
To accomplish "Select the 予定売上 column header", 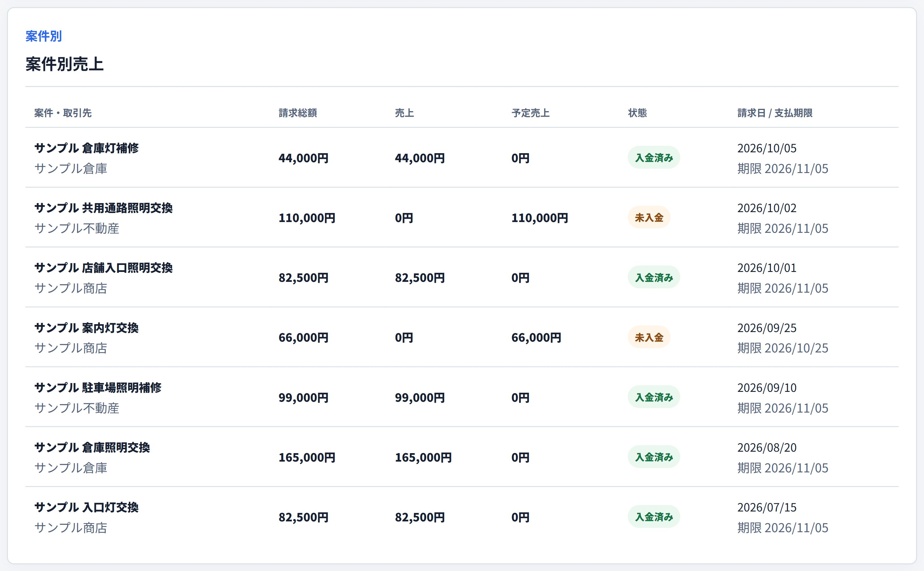I will click(x=530, y=113).
